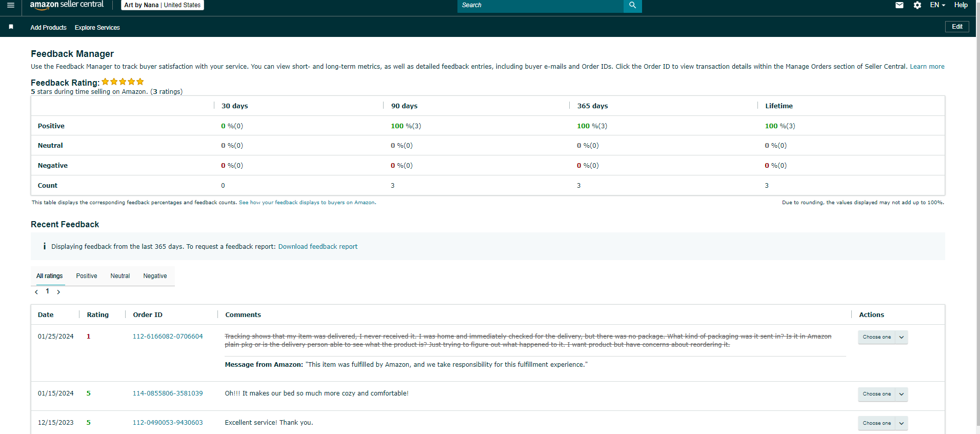This screenshot has width=980, height=434.
Task: Switch to the Positive tab
Action: click(x=87, y=276)
